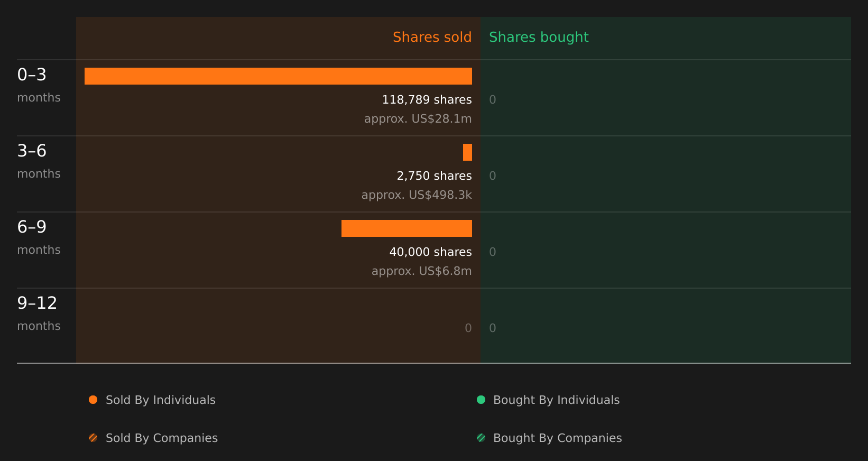Screen dimensions: 868x461
Task: Click the approx. US$498.3k amount
Action: [x=417, y=195]
